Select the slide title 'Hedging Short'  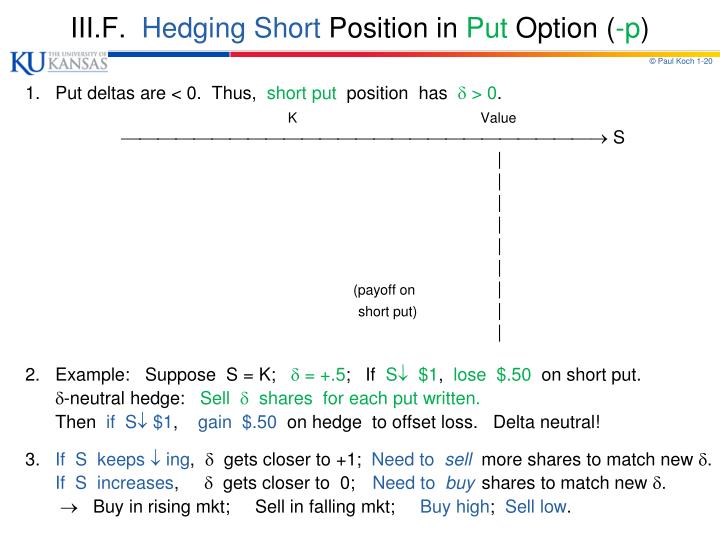[231, 28]
